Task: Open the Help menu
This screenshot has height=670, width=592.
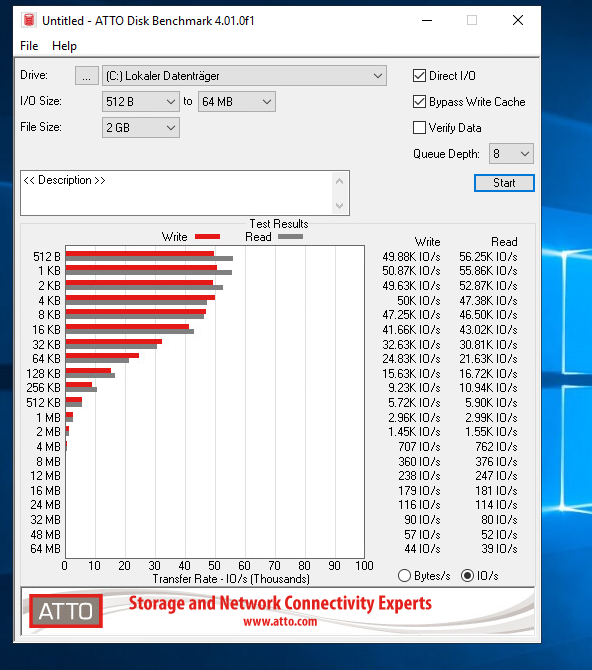Action: [x=64, y=46]
